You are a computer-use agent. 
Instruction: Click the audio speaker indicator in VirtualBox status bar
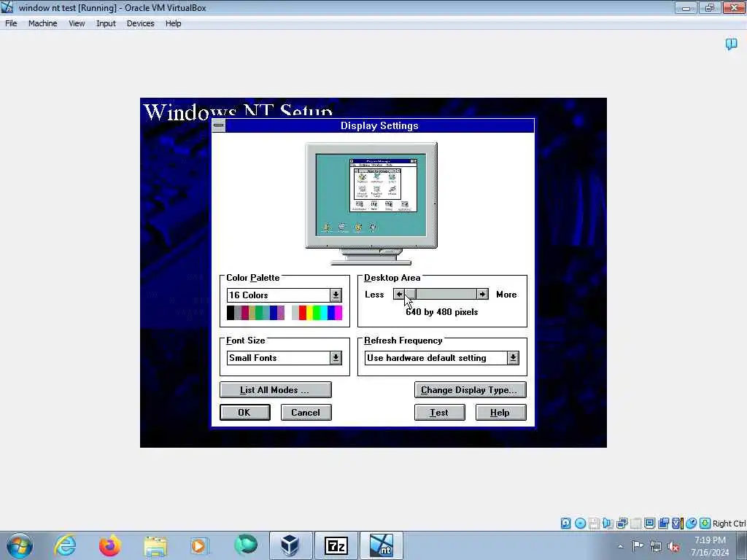pyautogui.click(x=608, y=524)
